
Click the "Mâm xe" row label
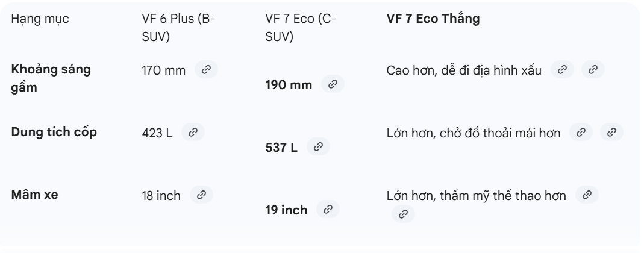click(35, 195)
